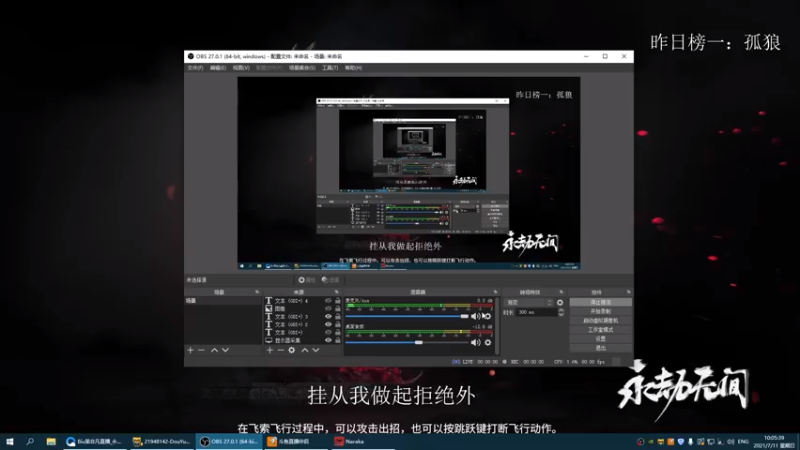Move scene down in Scenes panel

tap(226, 350)
